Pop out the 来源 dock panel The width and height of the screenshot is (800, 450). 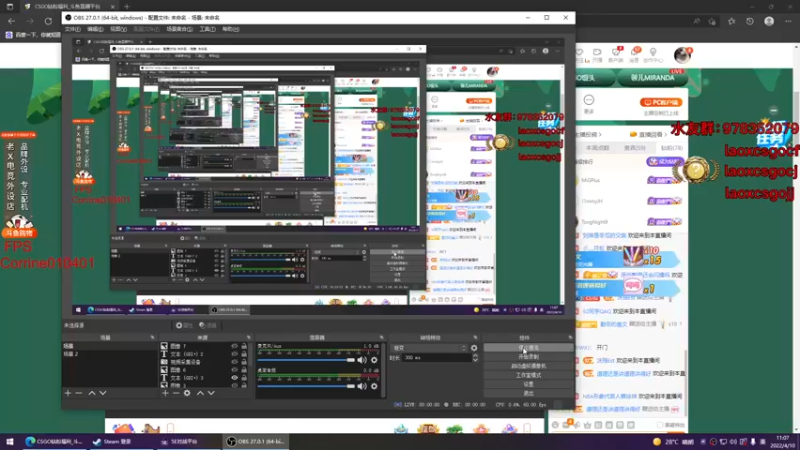click(x=248, y=338)
